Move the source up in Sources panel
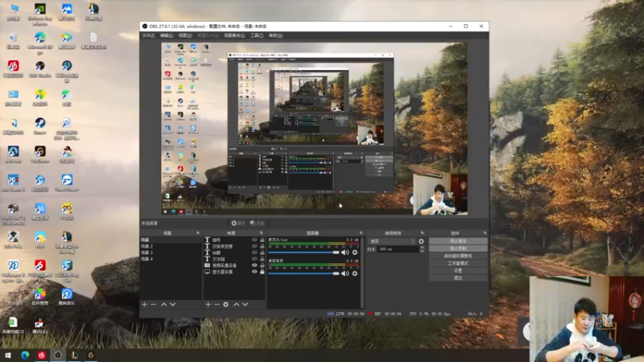The height and width of the screenshot is (362, 644). [236, 305]
